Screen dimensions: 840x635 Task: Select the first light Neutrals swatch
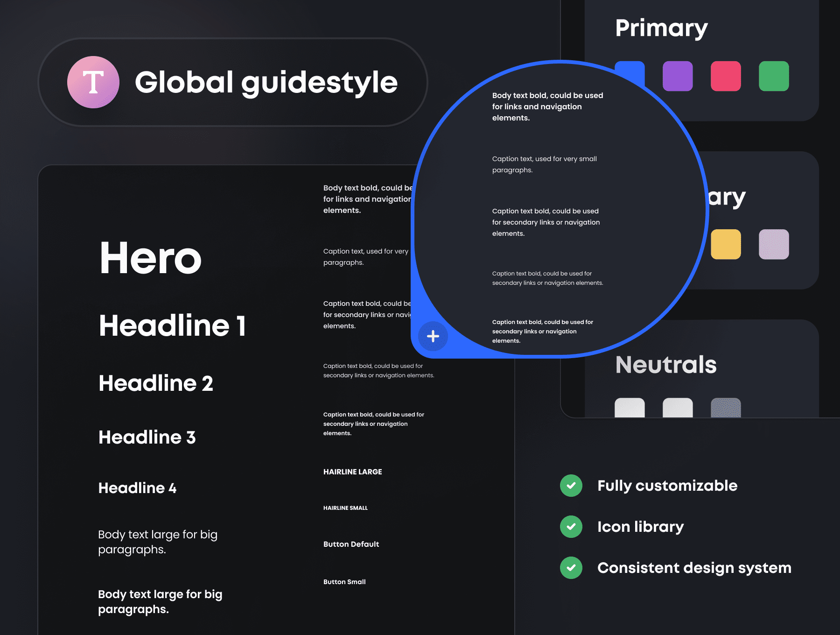point(630,408)
